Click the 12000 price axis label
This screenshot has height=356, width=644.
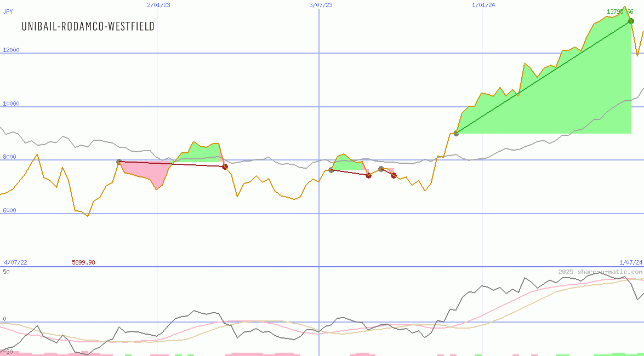(11, 50)
